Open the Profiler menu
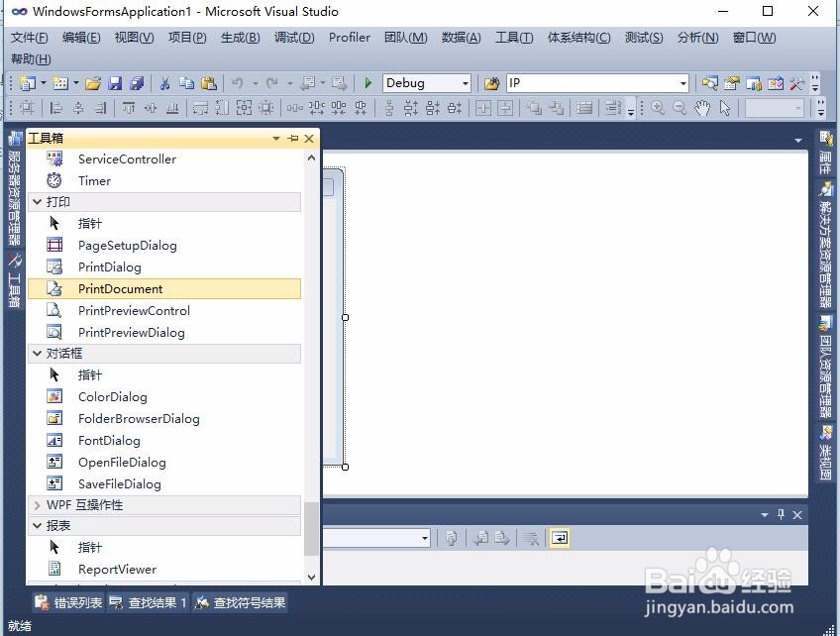The width and height of the screenshot is (840, 636). pyautogui.click(x=350, y=38)
